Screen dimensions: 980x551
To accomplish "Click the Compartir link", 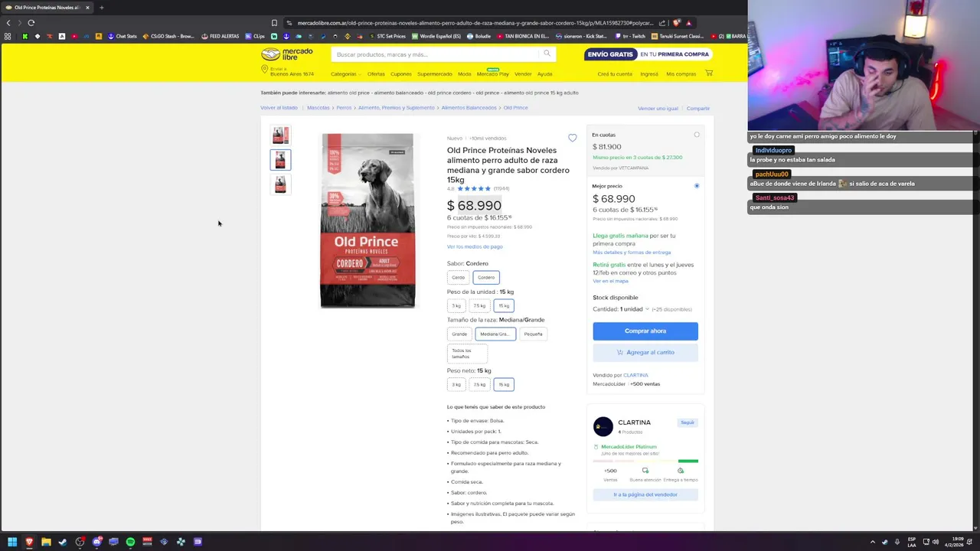I will (698, 109).
